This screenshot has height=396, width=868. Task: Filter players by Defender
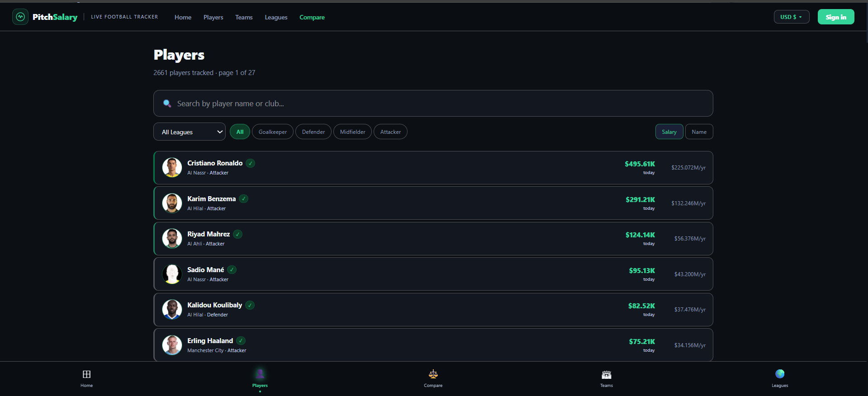[x=313, y=132]
